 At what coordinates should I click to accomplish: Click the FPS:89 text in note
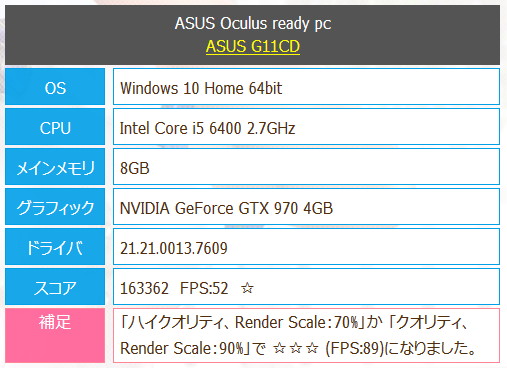355,348
